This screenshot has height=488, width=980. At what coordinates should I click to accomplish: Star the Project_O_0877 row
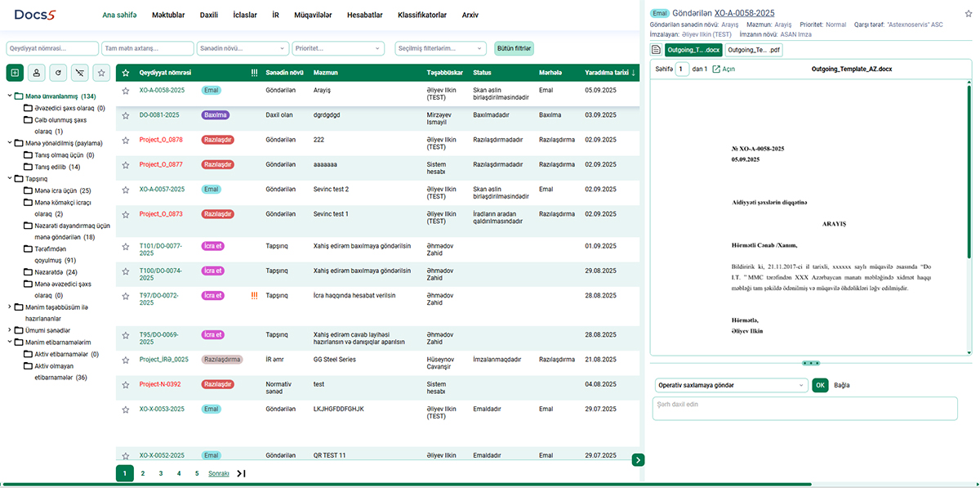tap(126, 165)
